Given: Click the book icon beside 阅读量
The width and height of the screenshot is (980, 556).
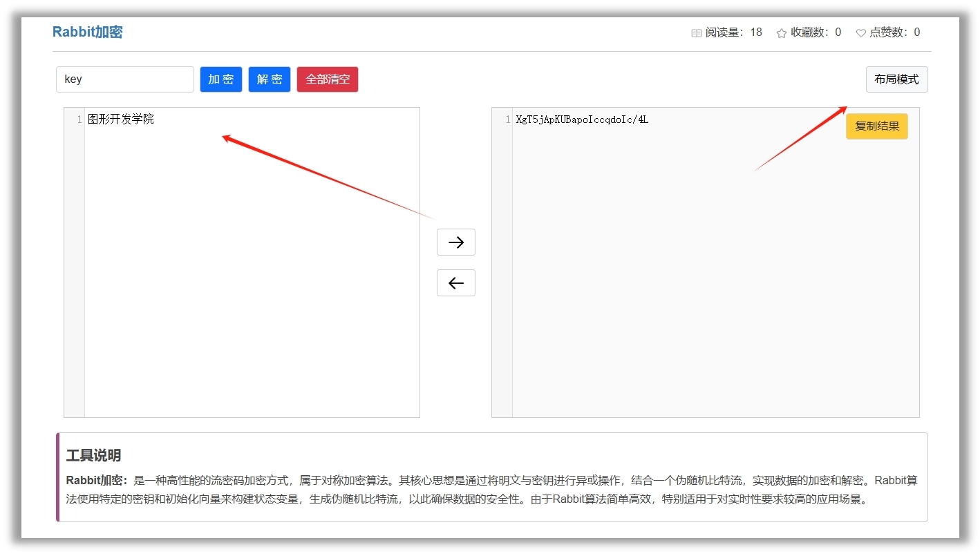Looking at the screenshot, I should tap(697, 32).
